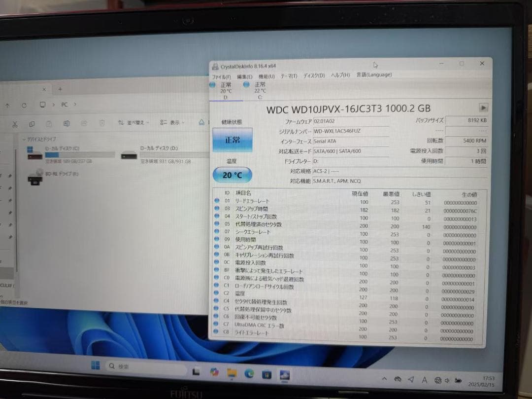Click the Copy icon in Explorer toolbar
532x399 pixels.
click(x=33, y=124)
